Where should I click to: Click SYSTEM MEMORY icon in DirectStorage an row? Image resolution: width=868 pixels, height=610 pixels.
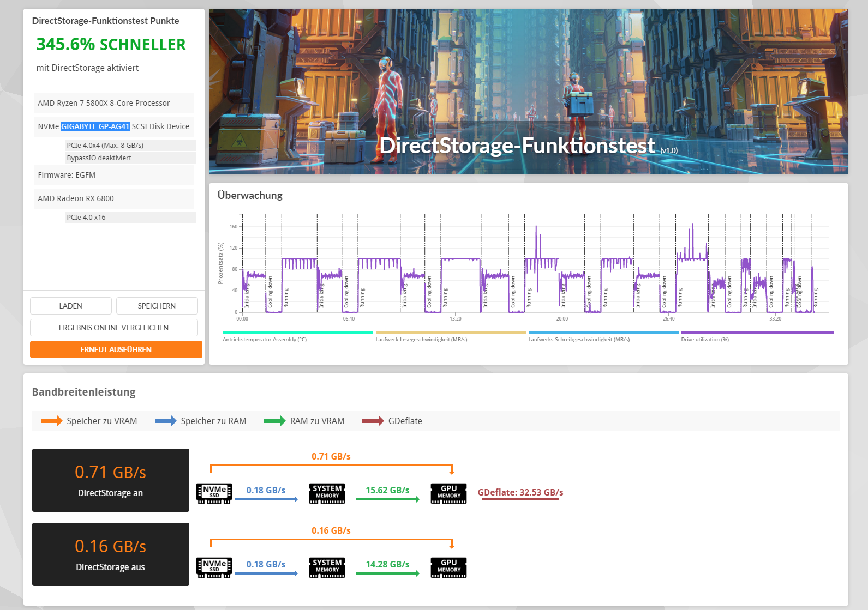coord(327,493)
